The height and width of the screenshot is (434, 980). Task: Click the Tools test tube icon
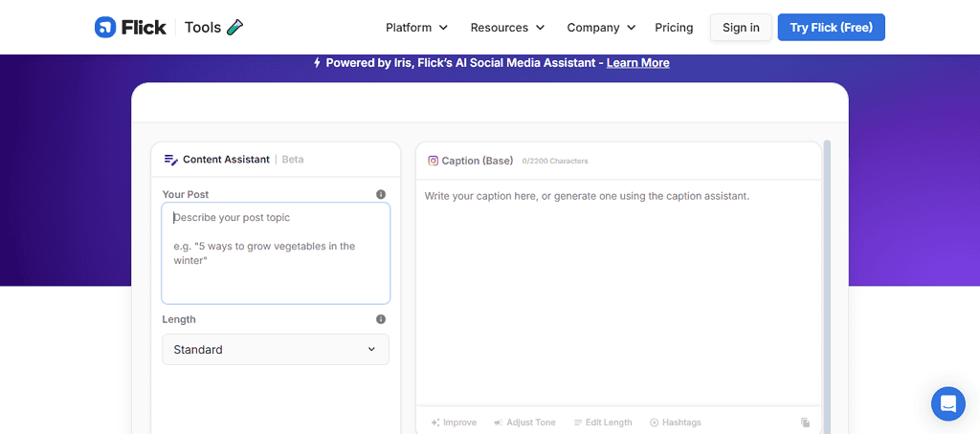[x=235, y=28]
